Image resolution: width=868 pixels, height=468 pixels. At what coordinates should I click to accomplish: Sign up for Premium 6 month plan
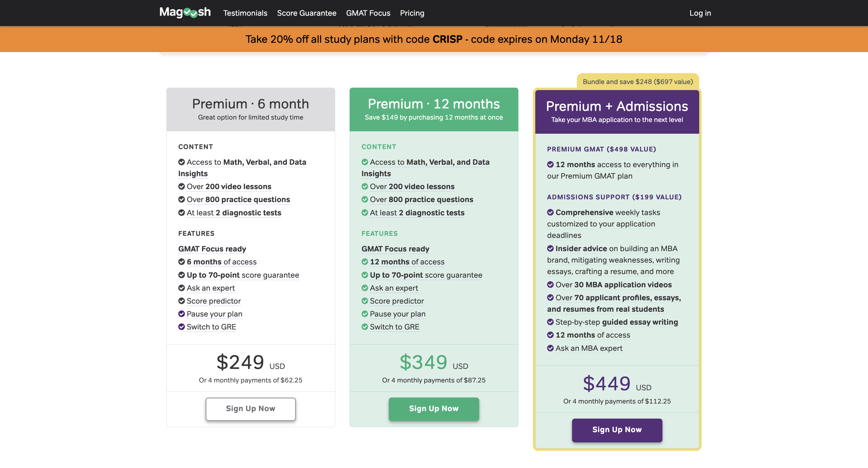click(x=250, y=409)
